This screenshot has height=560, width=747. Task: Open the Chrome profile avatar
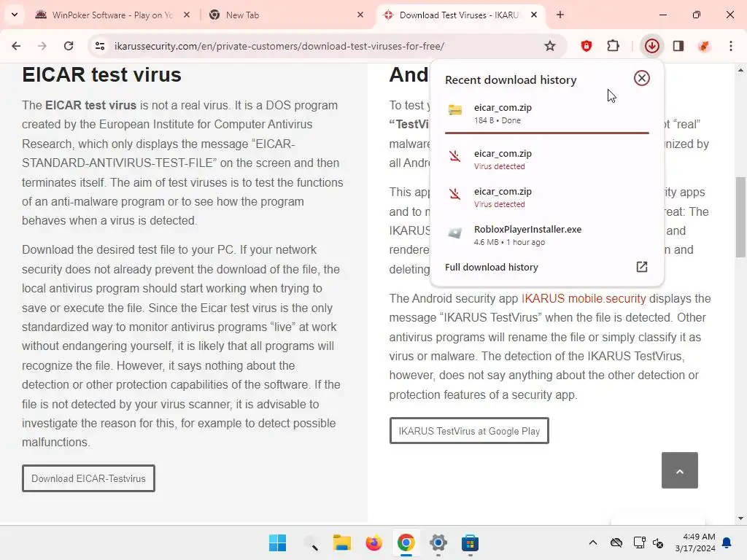(x=704, y=46)
